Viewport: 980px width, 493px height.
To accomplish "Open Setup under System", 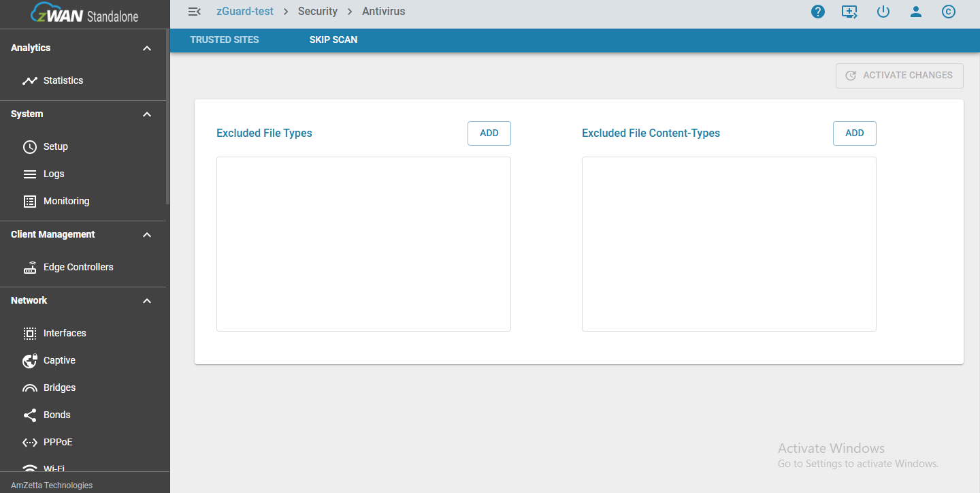I will coord(55,146).
